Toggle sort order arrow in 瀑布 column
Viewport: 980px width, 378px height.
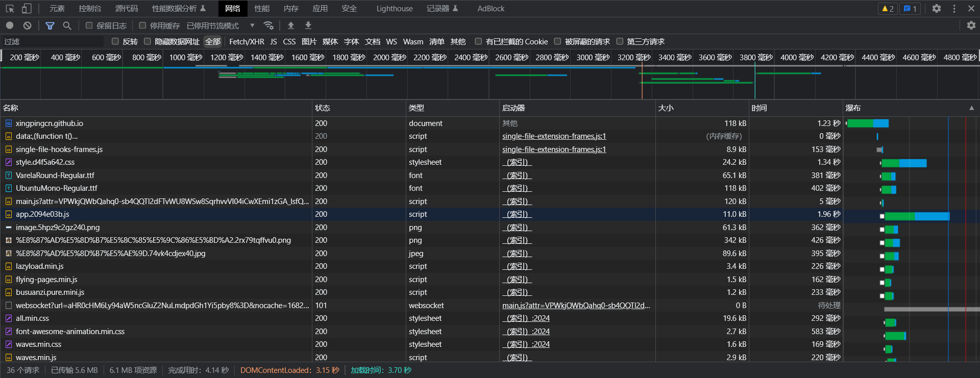(x=971, y=108)
